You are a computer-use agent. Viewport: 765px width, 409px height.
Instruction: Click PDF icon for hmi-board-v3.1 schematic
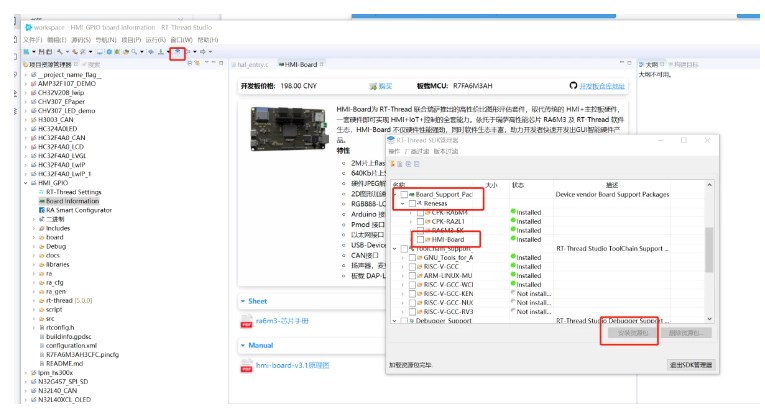(x=246, y=366)
